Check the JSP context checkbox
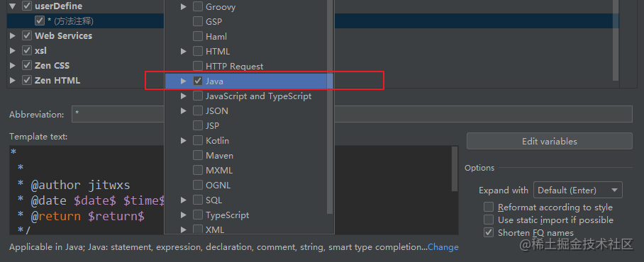 coord(198,125)
